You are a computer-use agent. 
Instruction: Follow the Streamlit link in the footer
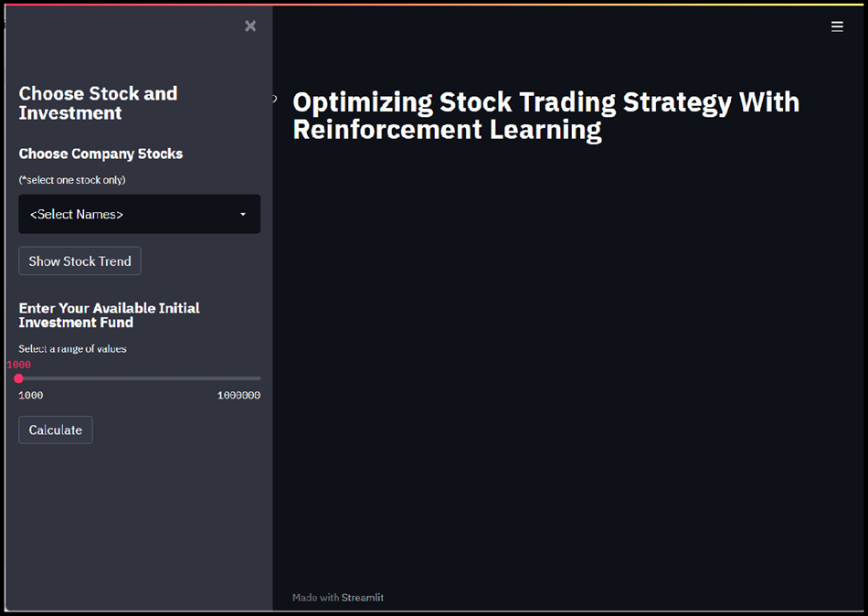(x=363, y=598)
